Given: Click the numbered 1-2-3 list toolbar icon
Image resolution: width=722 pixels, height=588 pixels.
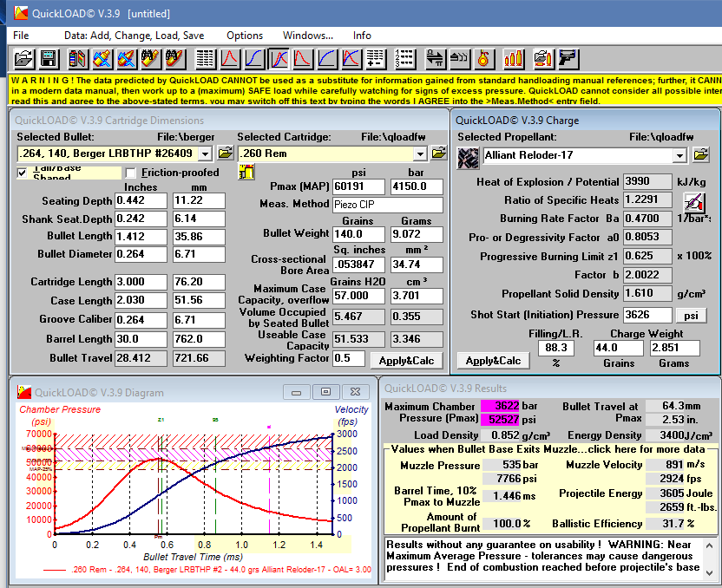Looking at the screenshot, I should (x=404, y=58).
